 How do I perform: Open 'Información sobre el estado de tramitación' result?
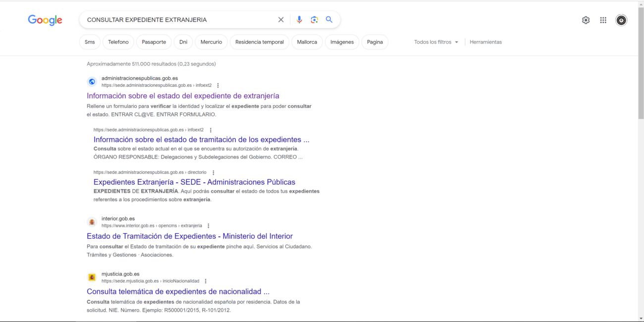202,139
